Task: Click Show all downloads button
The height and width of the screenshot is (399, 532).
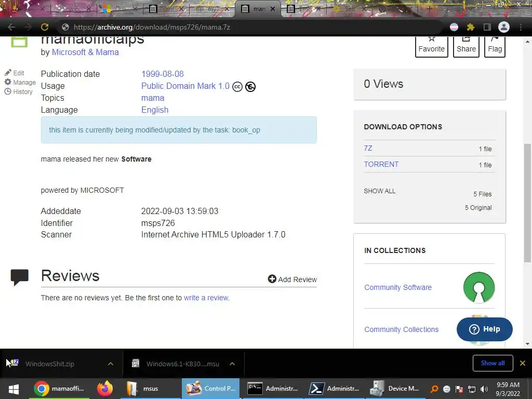Action: 493,363
